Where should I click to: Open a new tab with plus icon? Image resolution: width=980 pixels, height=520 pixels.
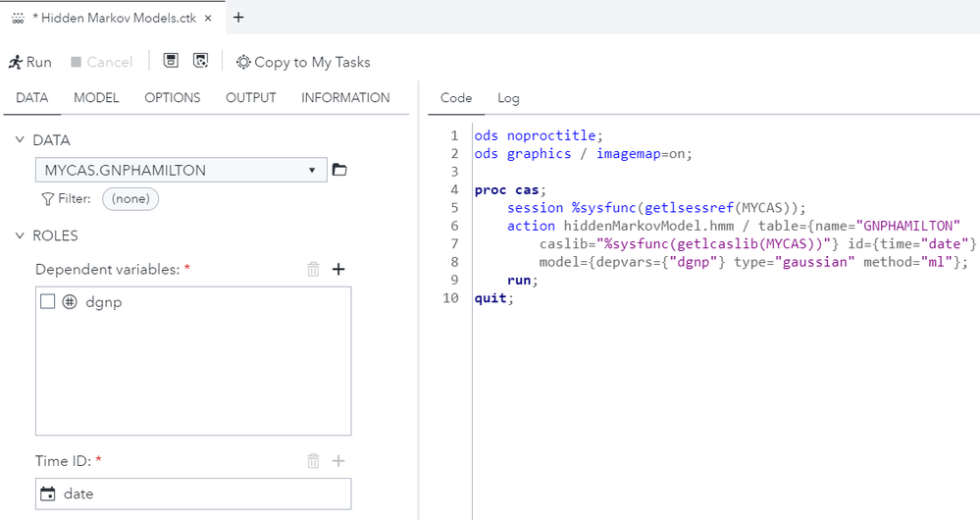pos(238,17)
